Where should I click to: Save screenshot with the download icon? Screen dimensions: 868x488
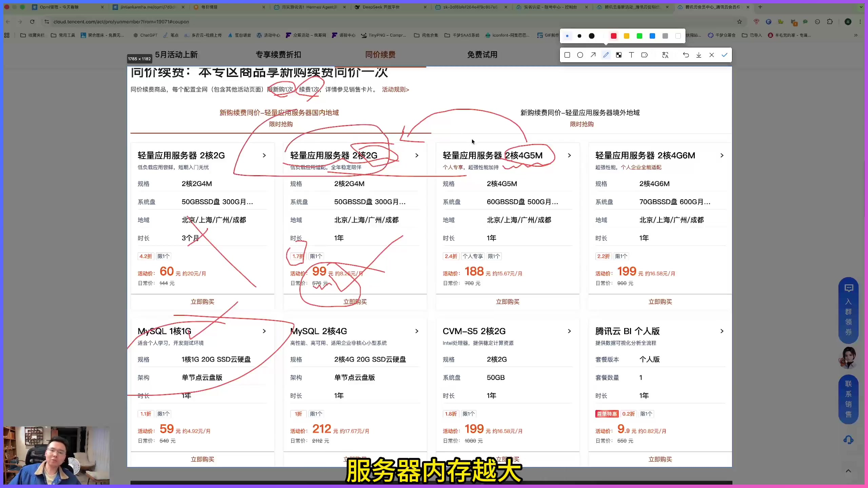699,55
